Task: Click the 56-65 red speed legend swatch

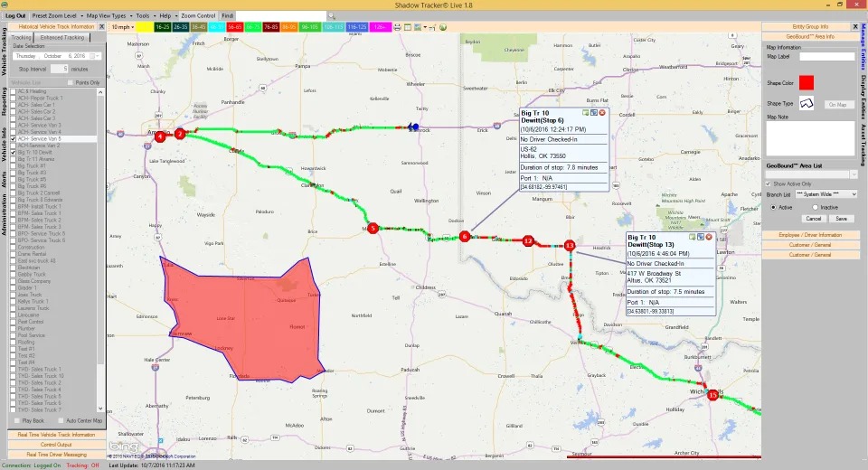Action: coord(235,27)
